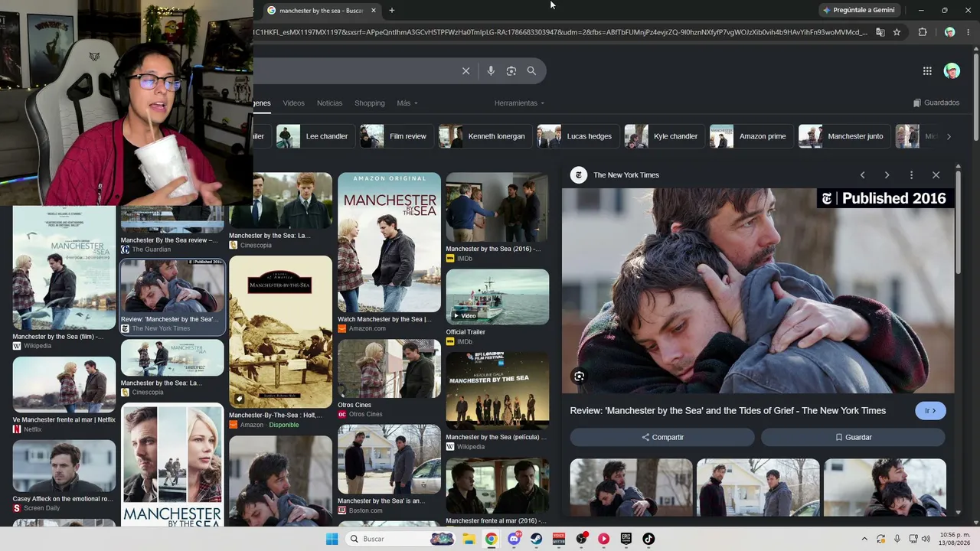Open the Netflix 'Ve Manchester frente al mar' result
The height and width of the screenshot is (551, 980).
pos(64,385)
